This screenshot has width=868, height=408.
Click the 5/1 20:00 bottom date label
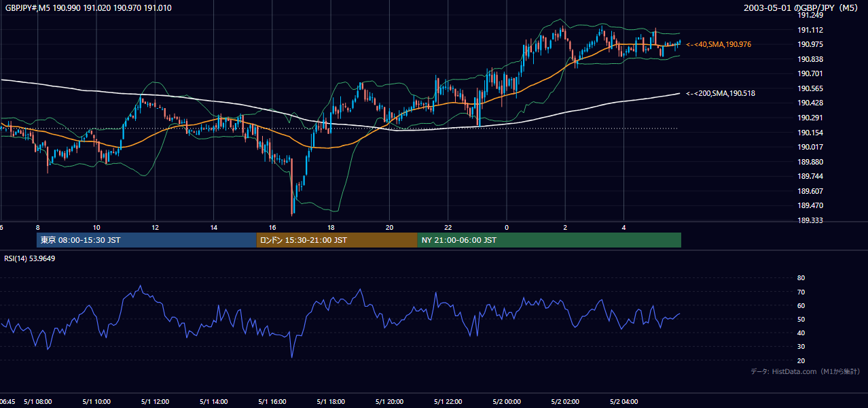click(389, 402)
